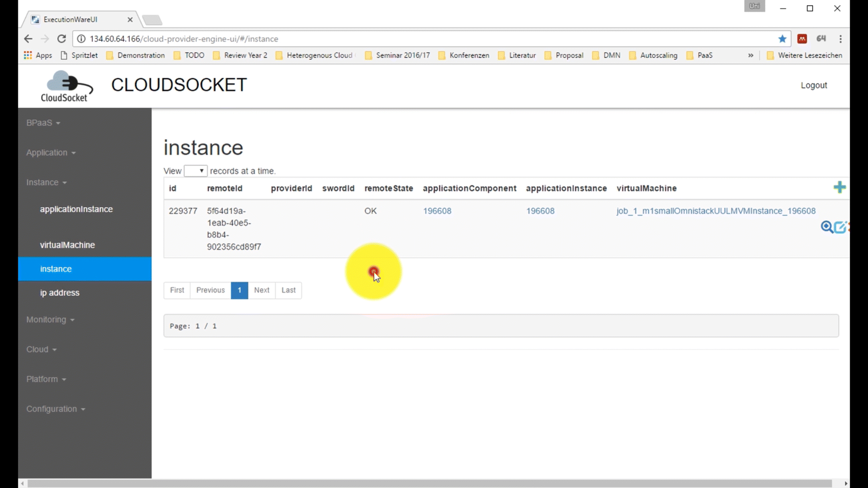Open the Weitere Lesezeichen folder
Image resolution: width=868 pixels, height=488 pixels.
804,55
